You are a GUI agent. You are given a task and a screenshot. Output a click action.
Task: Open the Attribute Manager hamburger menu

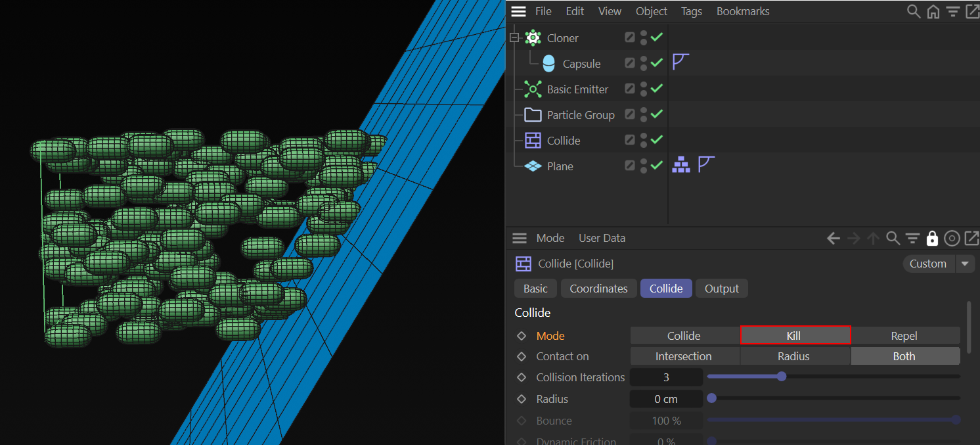[520, 238]
